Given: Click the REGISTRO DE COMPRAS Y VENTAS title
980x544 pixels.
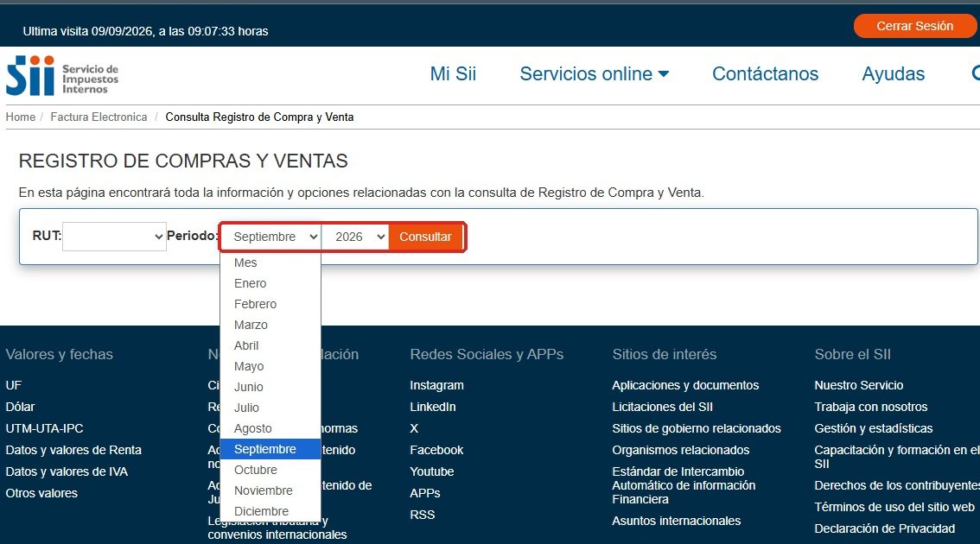Looking at the screenshot, I should pos(183,161).
